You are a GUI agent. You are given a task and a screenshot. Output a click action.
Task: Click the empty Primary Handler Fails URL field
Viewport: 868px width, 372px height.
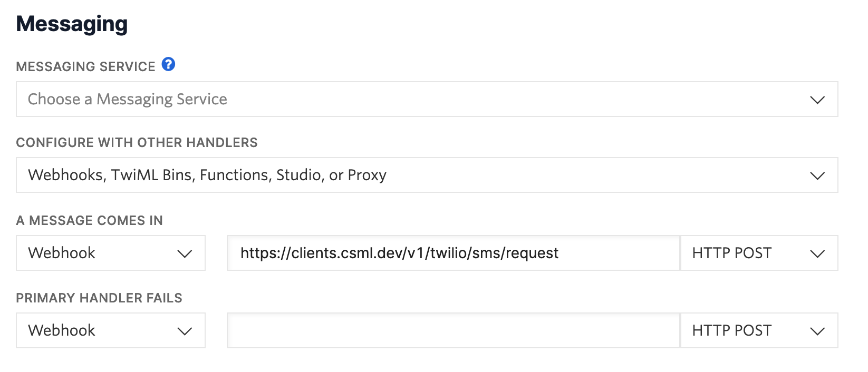pyautogui.click(x=454, y=330)
